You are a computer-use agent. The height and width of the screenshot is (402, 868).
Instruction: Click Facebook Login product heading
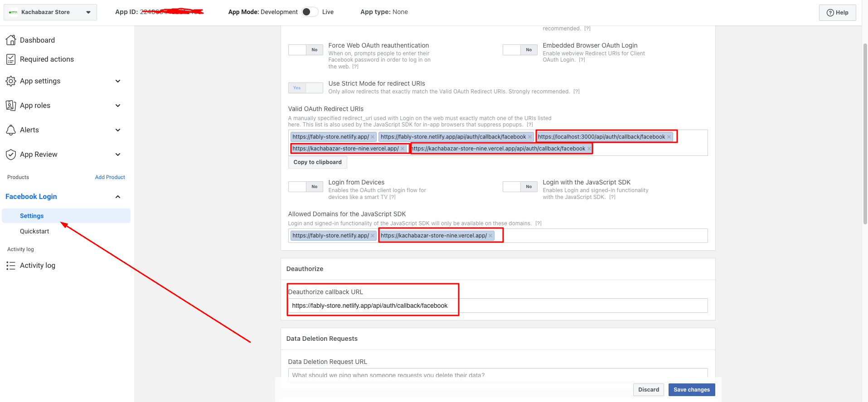[x=31, y=197]
